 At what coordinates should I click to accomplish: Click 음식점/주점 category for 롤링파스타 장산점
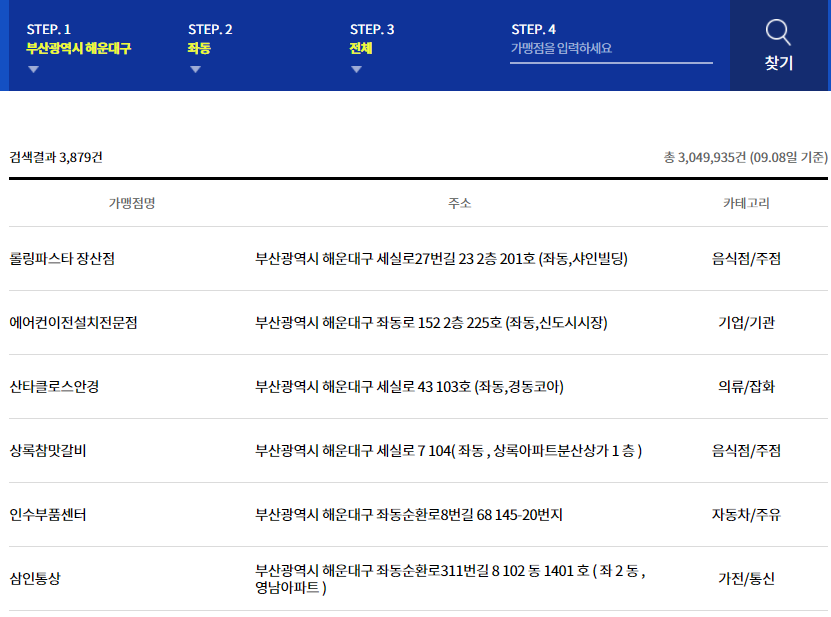click(746, 259)
